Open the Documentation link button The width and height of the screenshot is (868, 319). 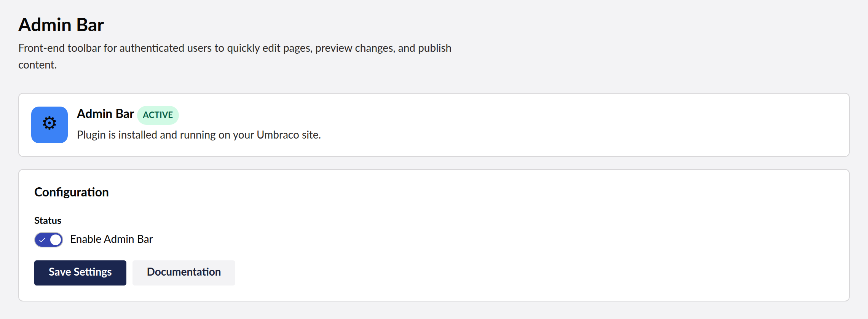click(x=184, y=273)
